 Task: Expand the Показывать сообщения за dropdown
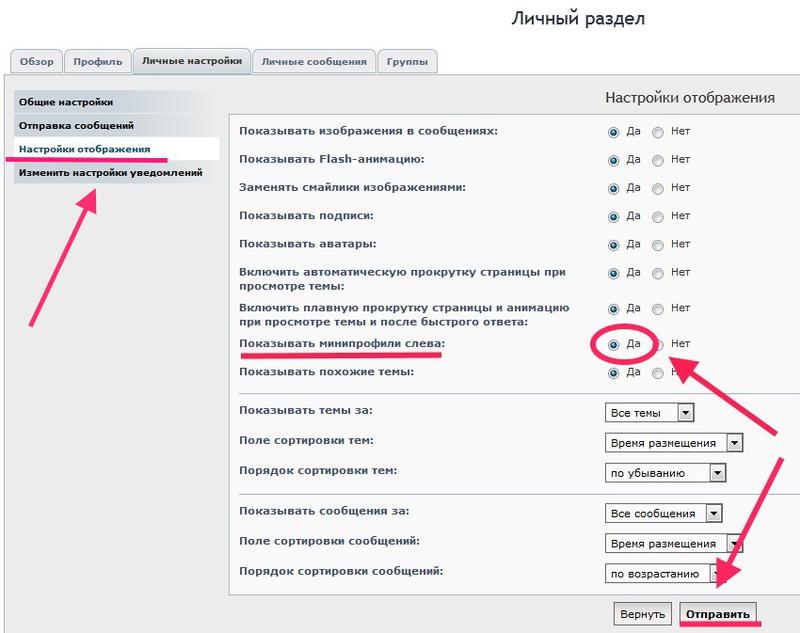(x=663, y=513)
